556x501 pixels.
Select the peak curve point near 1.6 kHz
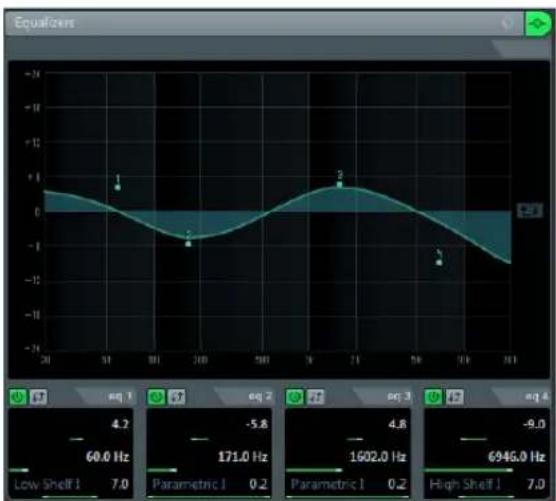(x=340, y=185)
